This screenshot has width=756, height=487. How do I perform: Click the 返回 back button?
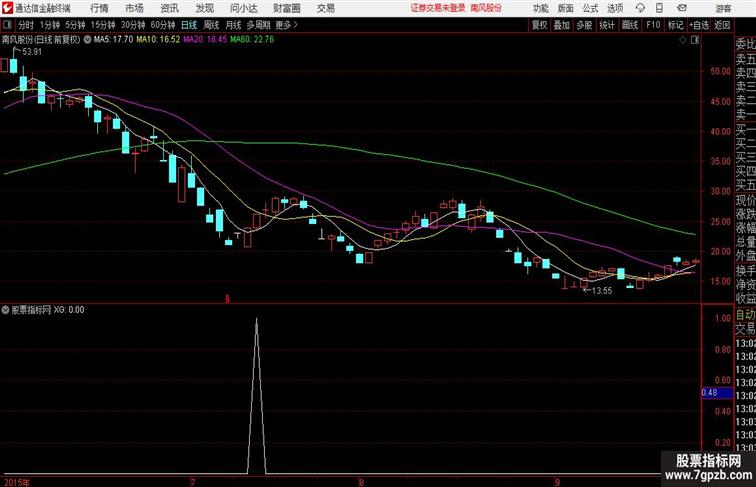[x=722, y=25]
